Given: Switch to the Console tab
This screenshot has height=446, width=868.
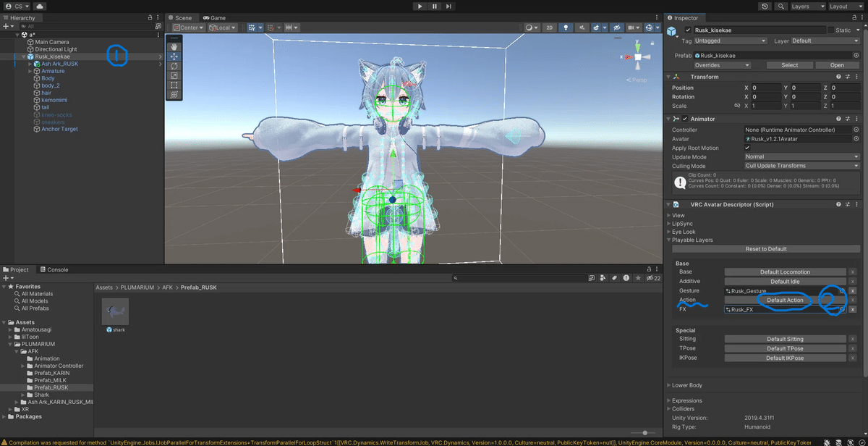Looking at the screenshot, I should point(54,269).
